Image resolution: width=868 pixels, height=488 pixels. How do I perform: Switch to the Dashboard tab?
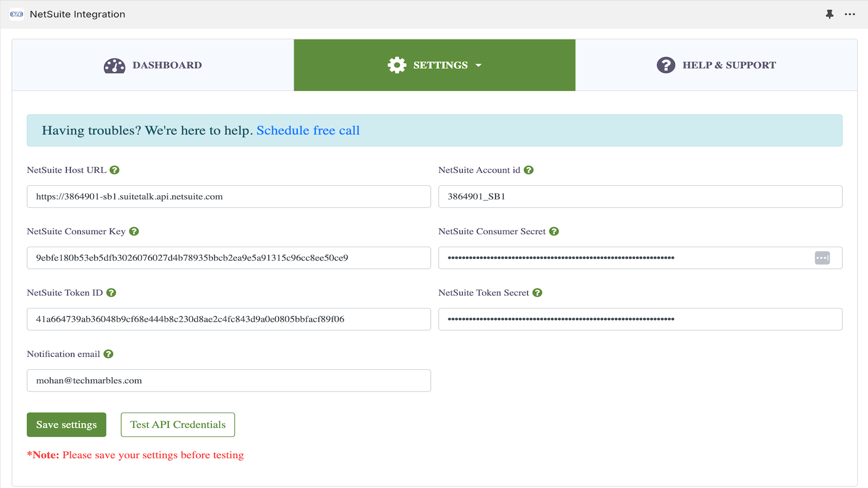(153, 65)
